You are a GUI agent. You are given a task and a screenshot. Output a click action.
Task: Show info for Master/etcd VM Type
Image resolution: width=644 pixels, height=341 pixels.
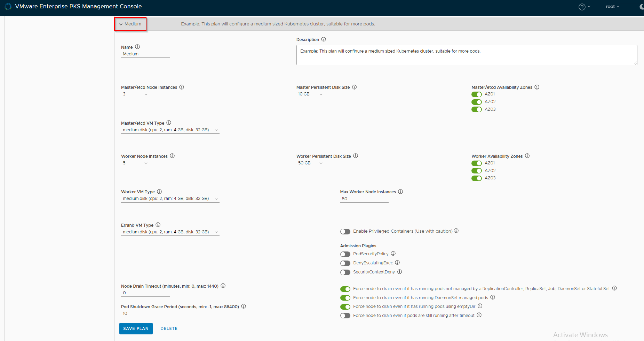point(169,123)
